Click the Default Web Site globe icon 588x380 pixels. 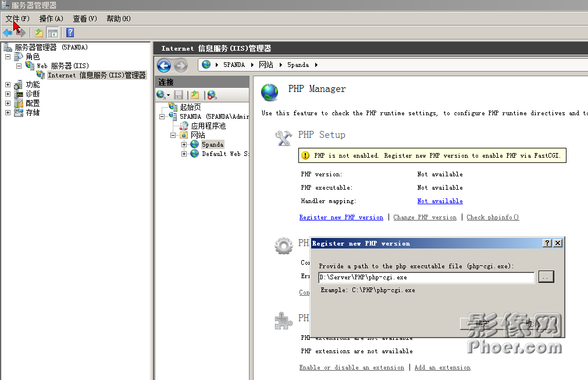pos(194,154)
